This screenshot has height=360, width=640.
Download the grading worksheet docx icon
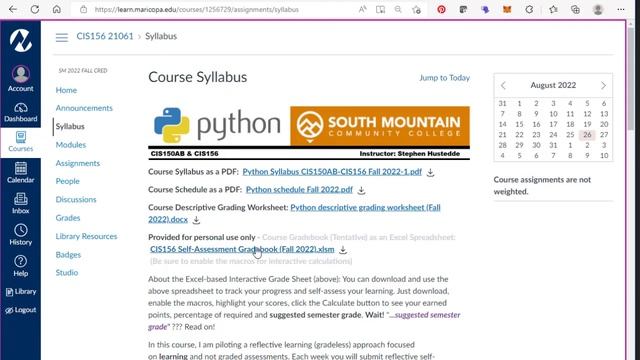pos(196,220)
